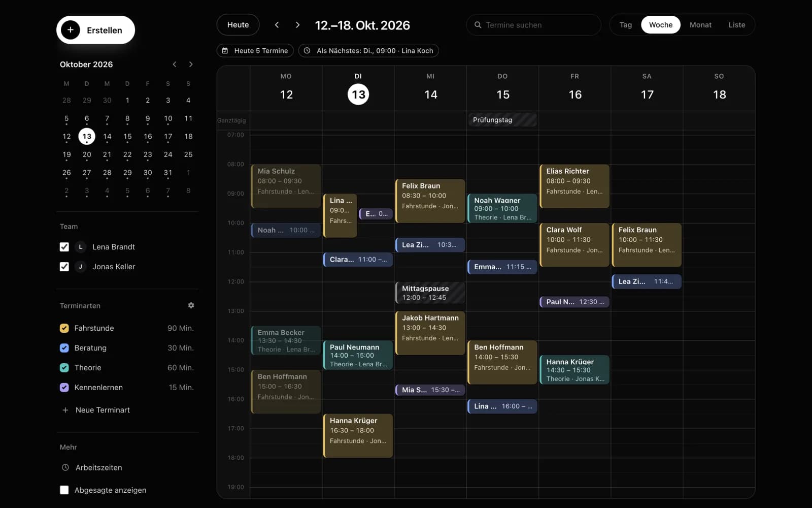
Task: Open Hanna Krüger 16:30 Fahrstunde
Action: (358, 436)
